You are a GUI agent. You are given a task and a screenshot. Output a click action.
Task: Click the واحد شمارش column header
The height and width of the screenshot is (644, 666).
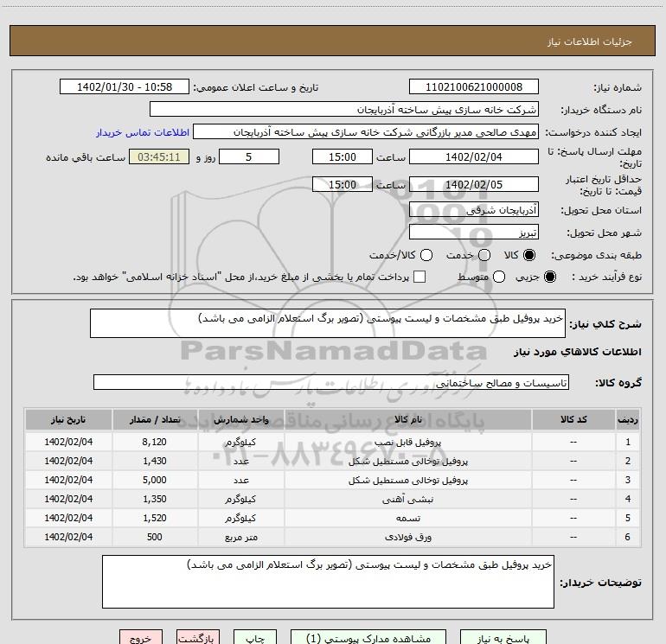[240, 419]
